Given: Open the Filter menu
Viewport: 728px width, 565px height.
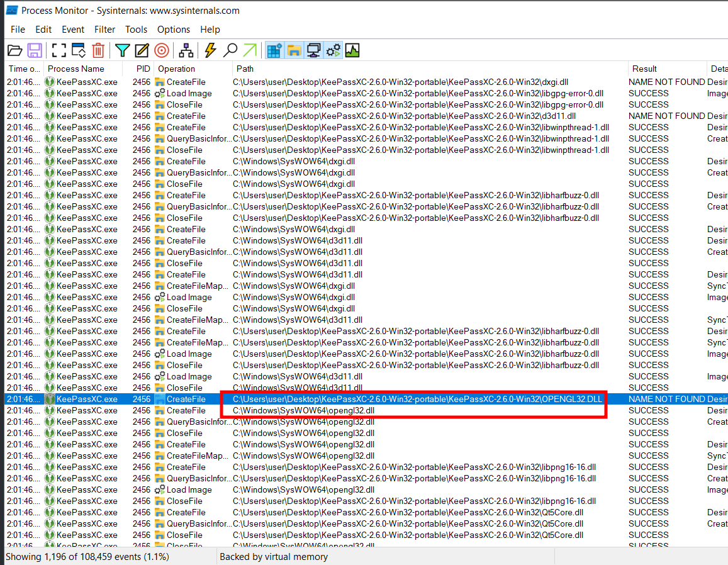Looking at the screenshot, I should (104, 30).
